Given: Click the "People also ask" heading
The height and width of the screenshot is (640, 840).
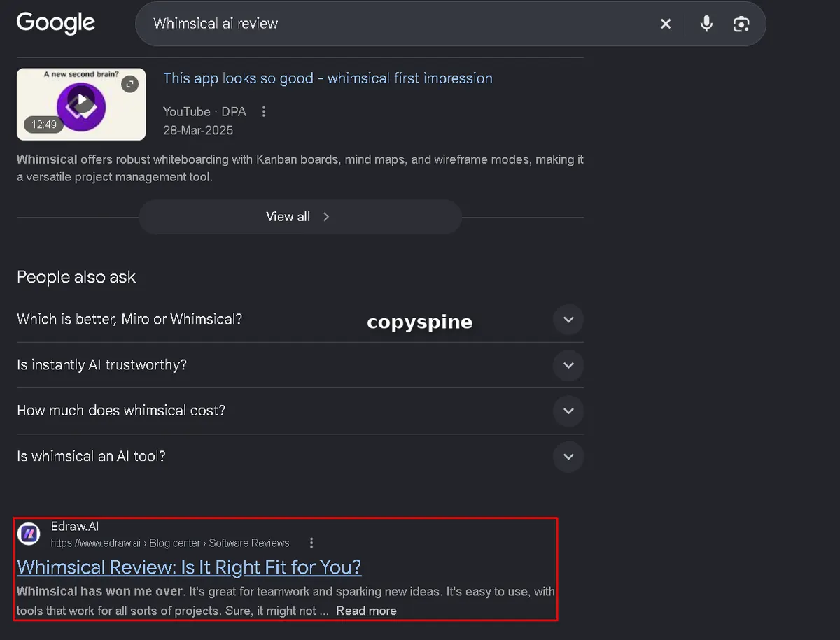Looking at the screenshot, I should pyautogui.click(x=76, y=277).
